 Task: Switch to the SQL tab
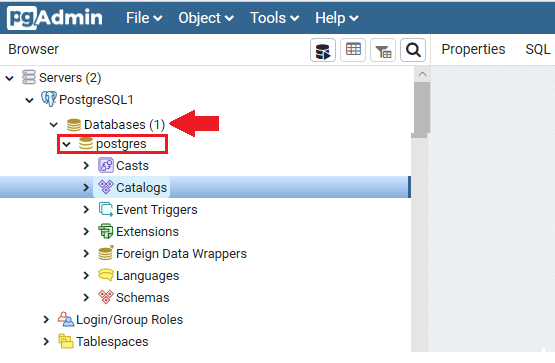click(x=538, y=49)
